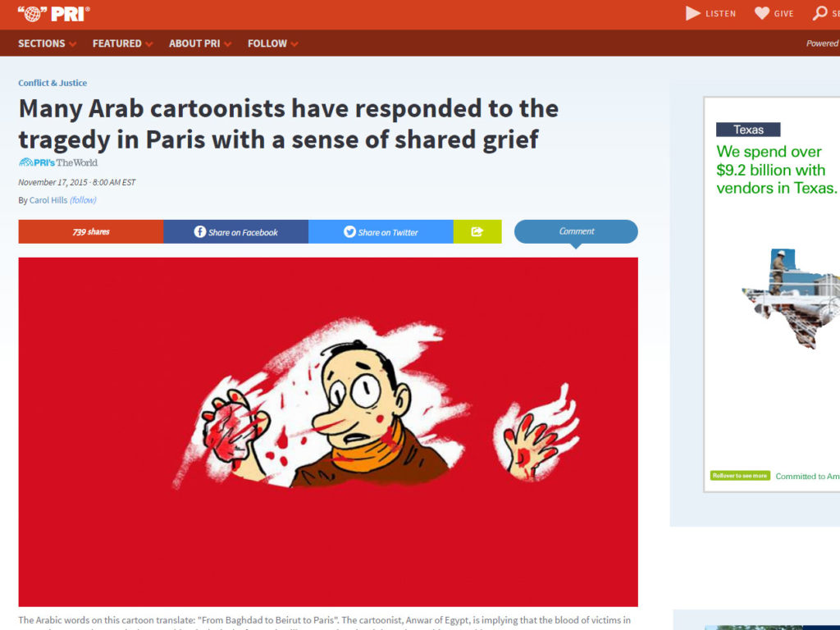Open the red cartoon article image
This screenshot has width=840, height=630.
pyautogui.click(x=328, y=431)
